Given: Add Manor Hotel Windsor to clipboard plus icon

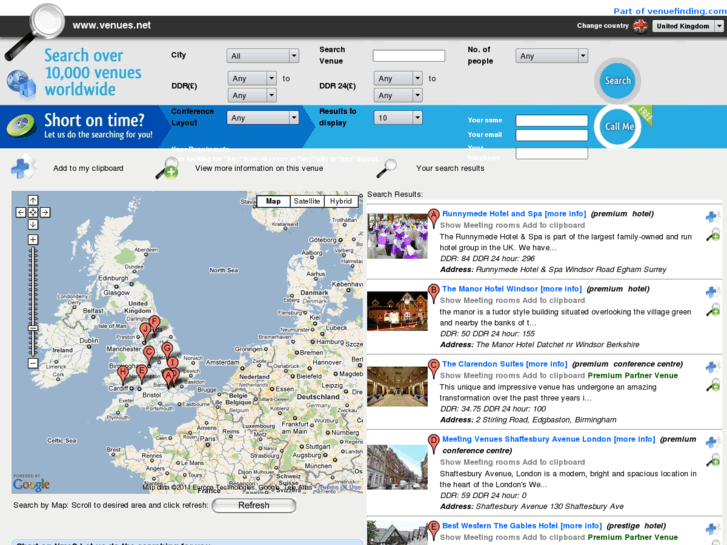Looking at the screenshot, I should coord(712,292).
